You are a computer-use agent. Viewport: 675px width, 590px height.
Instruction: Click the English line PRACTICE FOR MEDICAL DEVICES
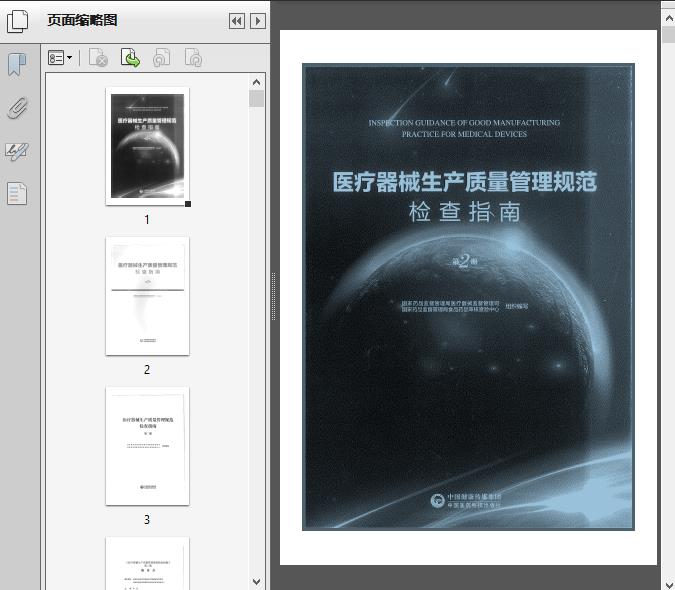[x=464, y=134]
